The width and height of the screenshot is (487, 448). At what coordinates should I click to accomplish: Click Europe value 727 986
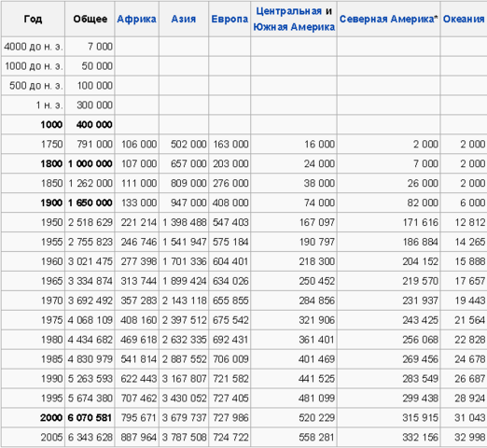click(230, 417)
